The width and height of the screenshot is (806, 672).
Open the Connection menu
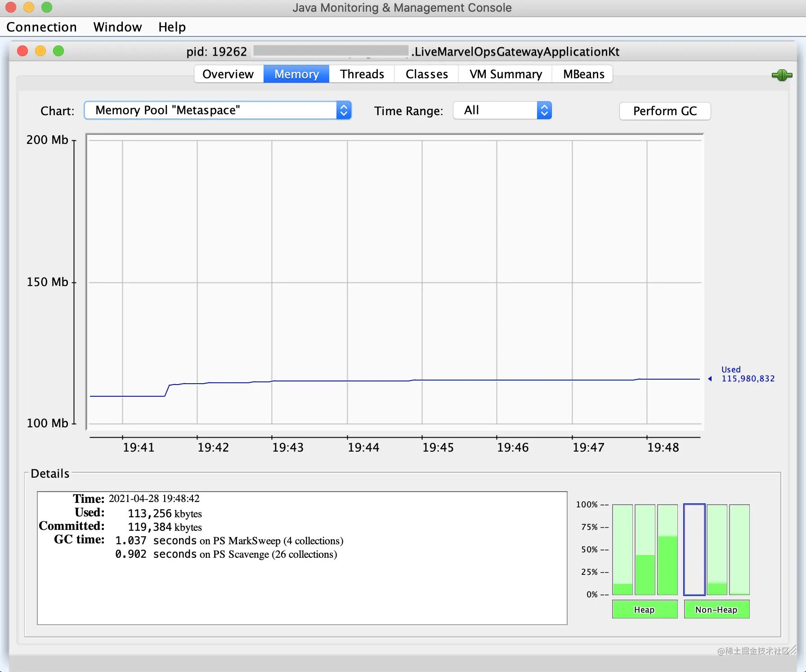(x=41, y=27)
